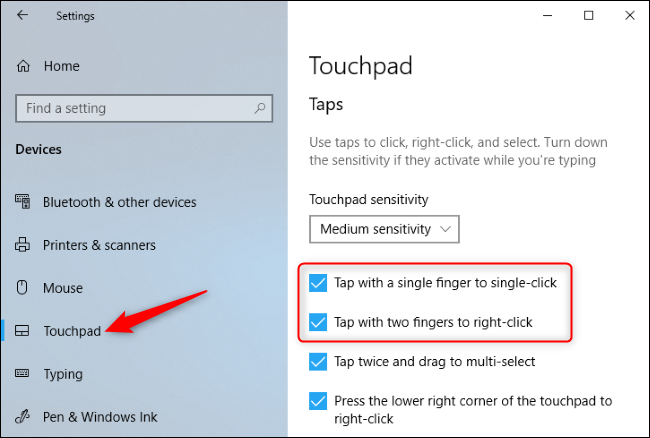This screenshot has width=650, height=438.
Task: Click the Printers & scanners icon
Action: (x=23, y=245)
